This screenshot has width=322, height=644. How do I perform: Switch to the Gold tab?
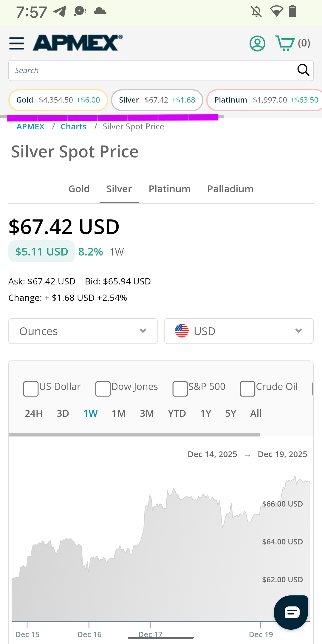pyautogui.click(x=79, y=189)
